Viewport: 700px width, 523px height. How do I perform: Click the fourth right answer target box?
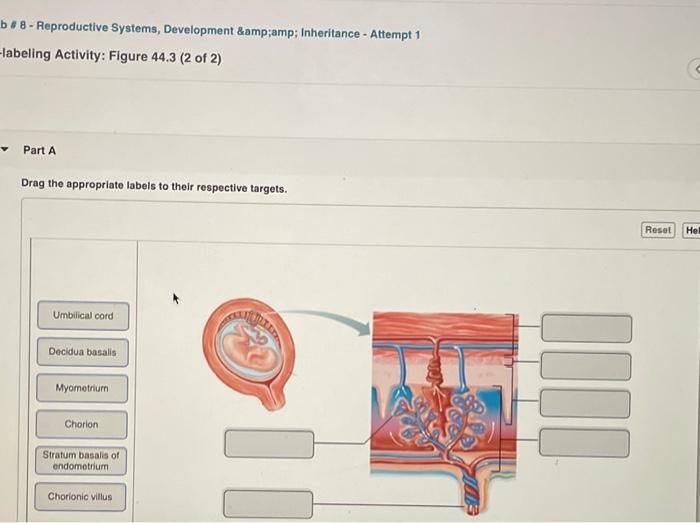(584, 443)
